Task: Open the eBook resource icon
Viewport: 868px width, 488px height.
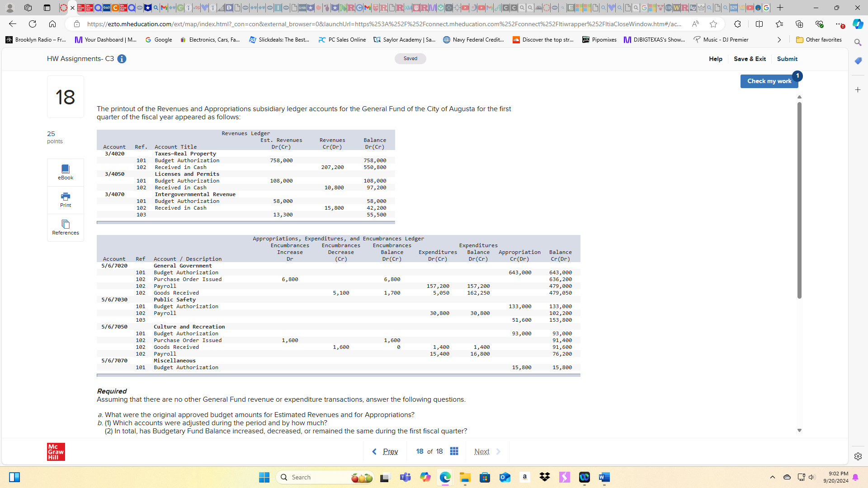Action: [66, 172]
